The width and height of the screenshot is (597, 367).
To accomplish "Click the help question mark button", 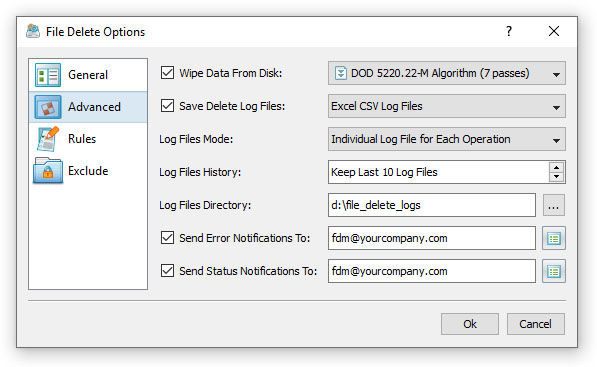I will pyautogui.click(x=509, y=31).
